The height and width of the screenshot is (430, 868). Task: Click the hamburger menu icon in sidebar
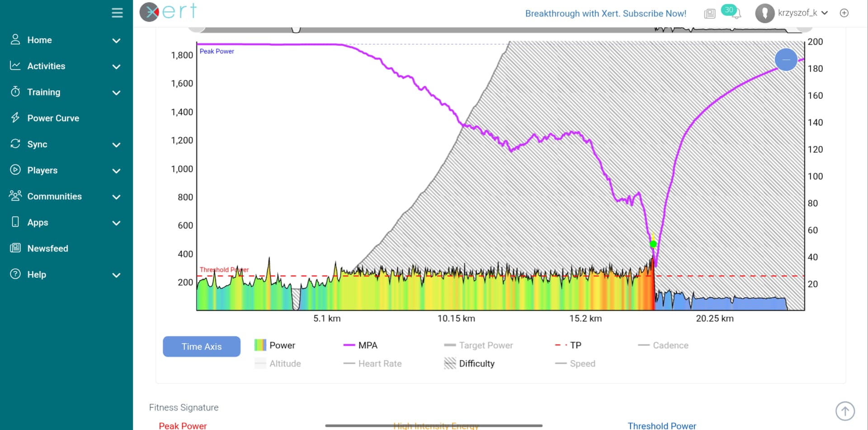[x=117, y=13]
